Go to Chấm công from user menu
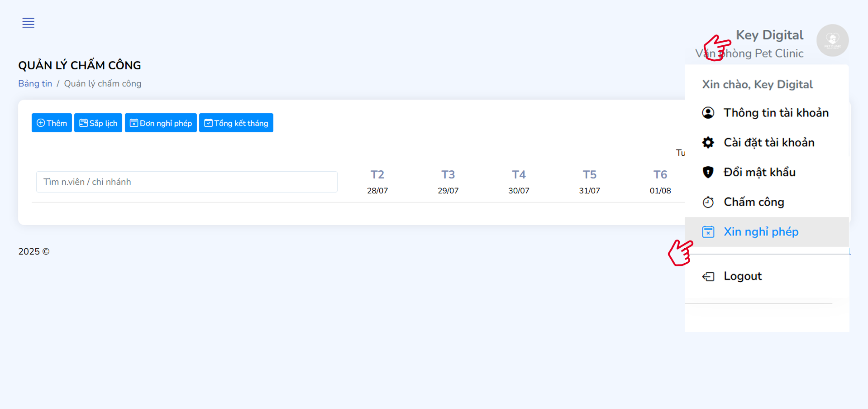The width and height of the screenshot is (868, 409). click(754, 202)
